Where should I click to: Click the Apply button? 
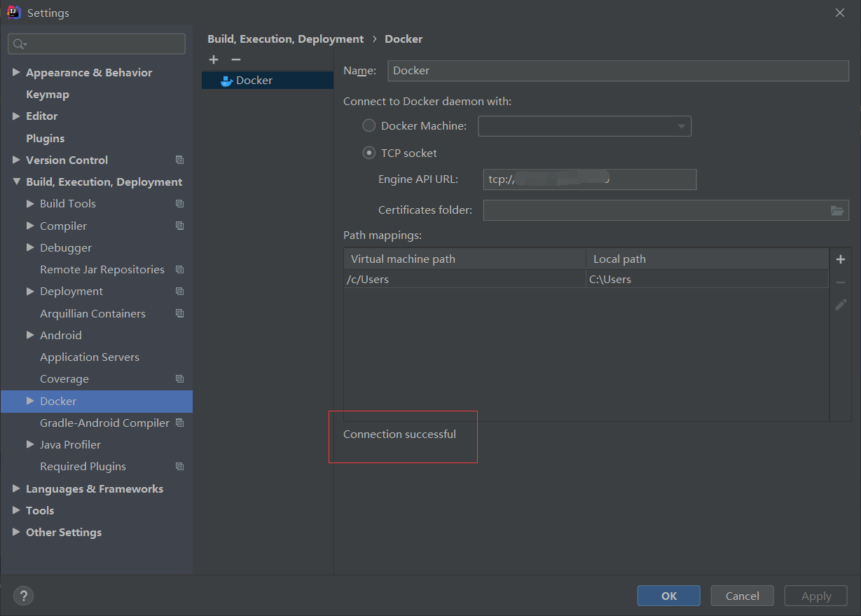pos(815,595)
